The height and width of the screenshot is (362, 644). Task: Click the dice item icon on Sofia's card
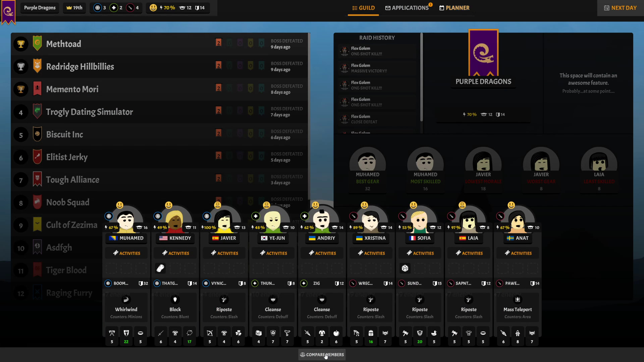click(405, 268)
